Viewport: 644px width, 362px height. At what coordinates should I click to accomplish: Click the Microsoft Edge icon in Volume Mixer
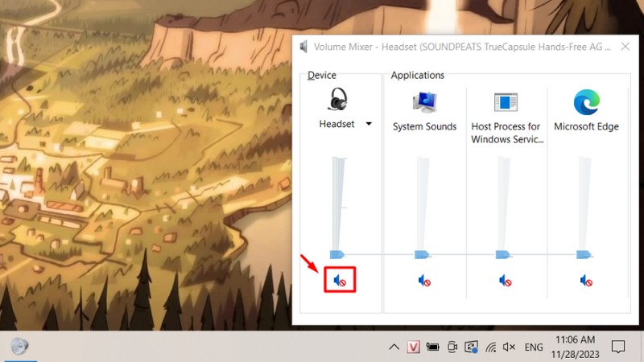coord(587,102)
